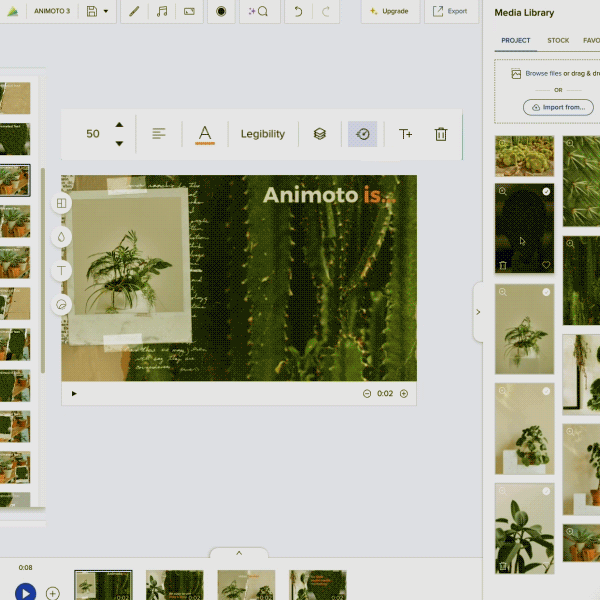
Task: Open the text alignment icon
Action: pos(159,134)
